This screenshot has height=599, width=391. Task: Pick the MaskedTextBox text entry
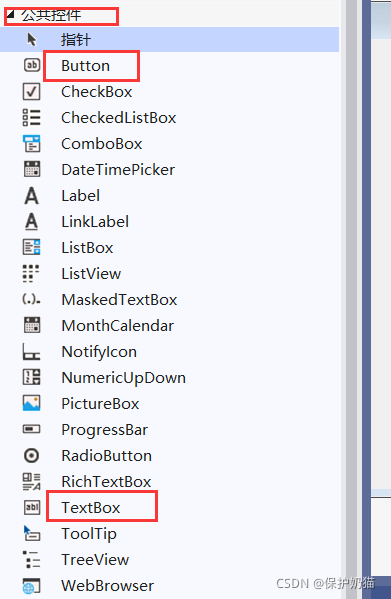(x=120, y=300)
